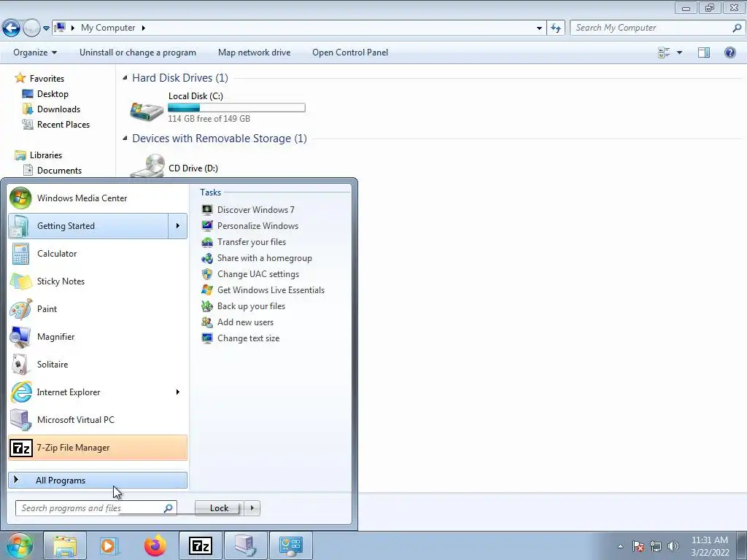Show All Programs list
The height and width of the screenshot is (560, 747).
coord(98,480)
